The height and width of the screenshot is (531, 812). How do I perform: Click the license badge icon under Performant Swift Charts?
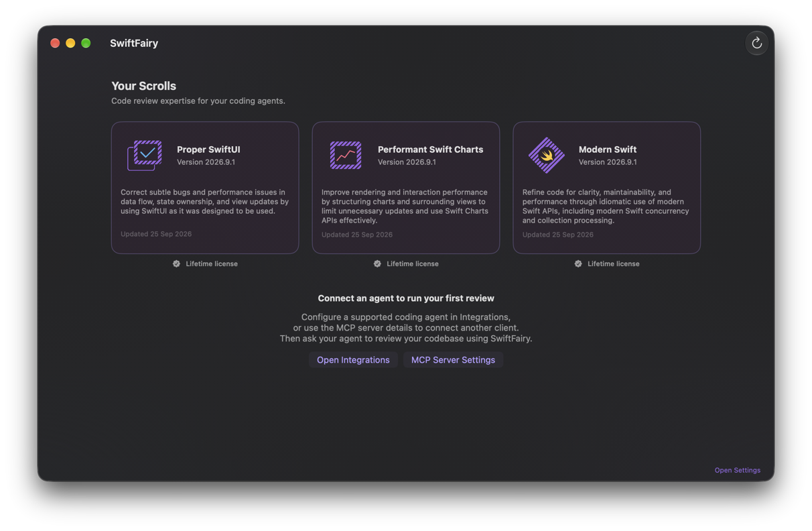tap(377, 263)
